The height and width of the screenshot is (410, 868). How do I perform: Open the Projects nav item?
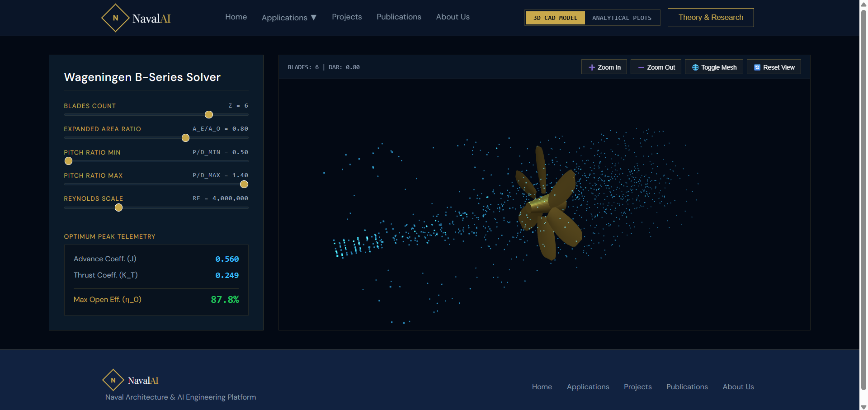tap(347, 17)
